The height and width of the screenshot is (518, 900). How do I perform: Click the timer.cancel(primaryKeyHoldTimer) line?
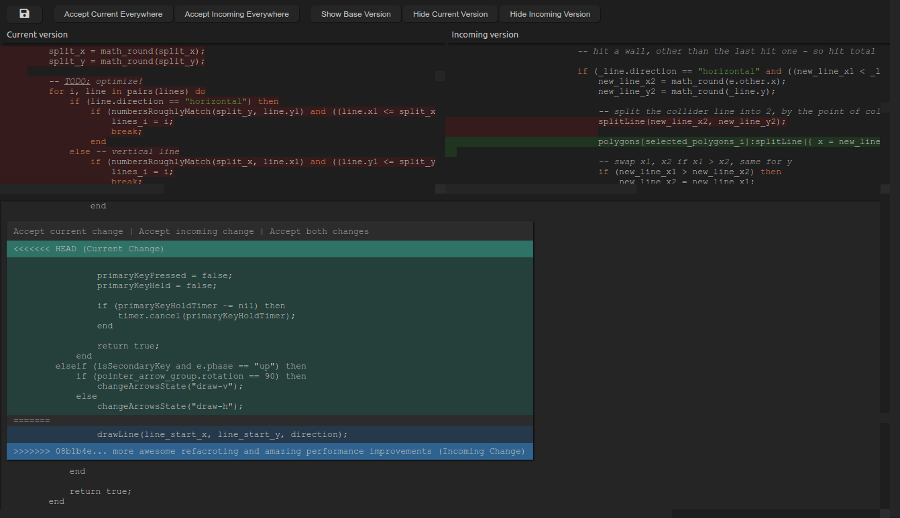207,316
